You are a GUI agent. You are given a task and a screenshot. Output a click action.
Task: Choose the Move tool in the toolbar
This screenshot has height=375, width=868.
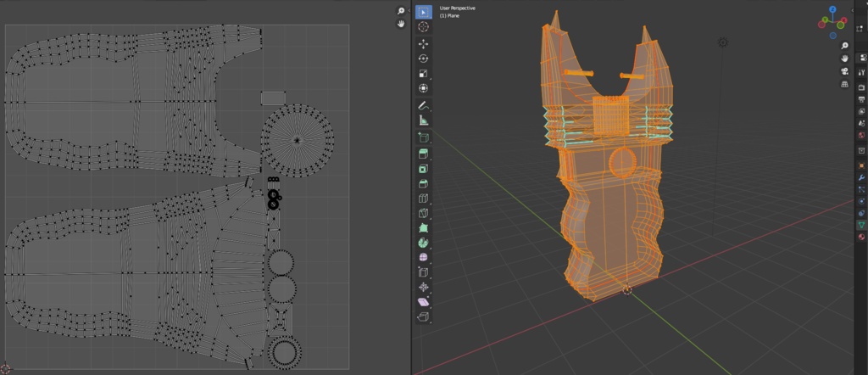(x=424, y=43)
